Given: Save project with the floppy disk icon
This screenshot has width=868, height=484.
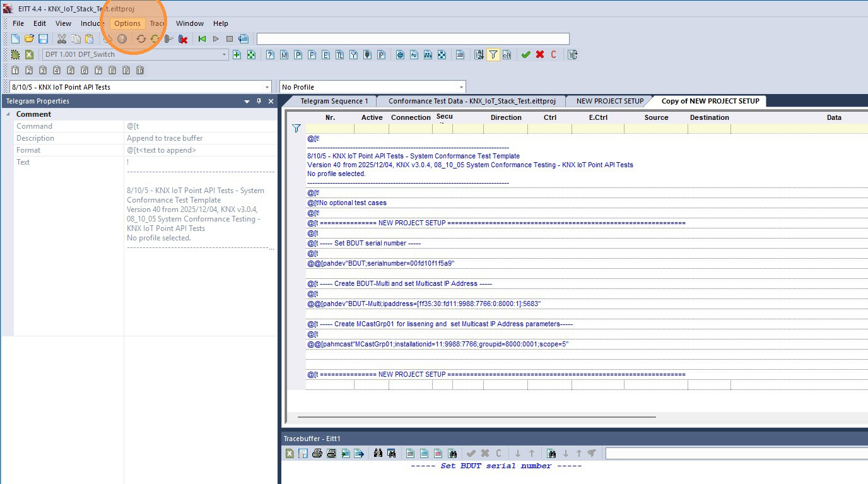Looking at the screenshot, I should tap(43, 39).
